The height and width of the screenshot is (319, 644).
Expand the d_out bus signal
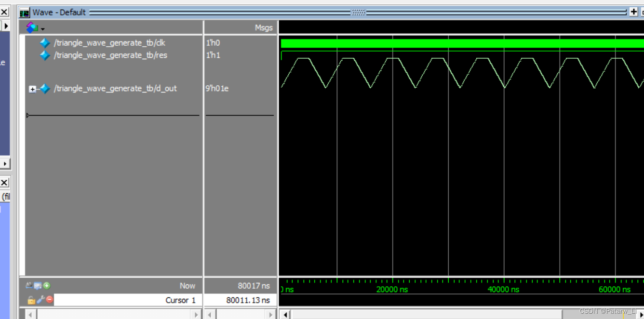(33, 88)
